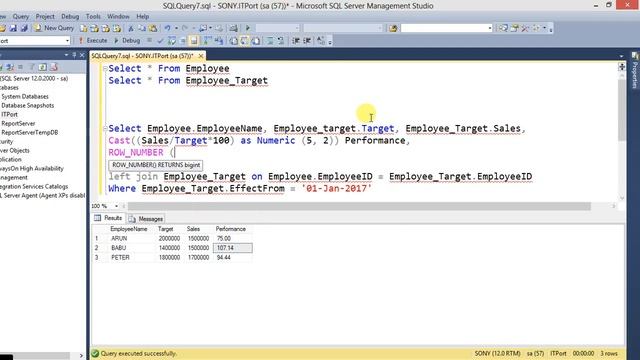Click the Execute button
640x360 pixels.
coord(93,40)
